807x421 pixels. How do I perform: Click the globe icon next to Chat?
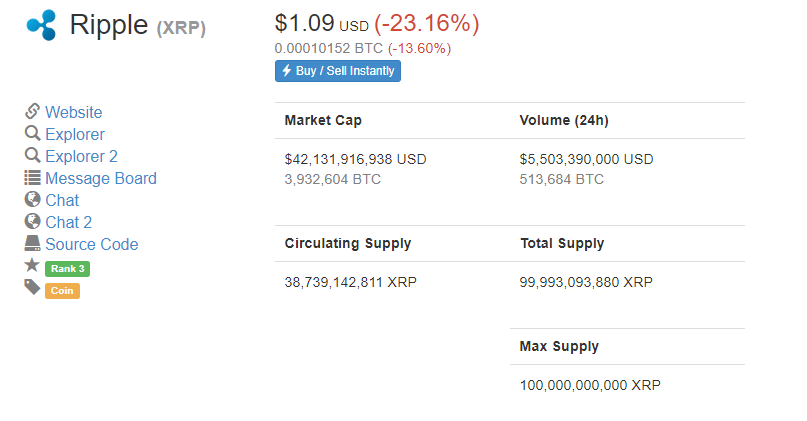point(32,199)
